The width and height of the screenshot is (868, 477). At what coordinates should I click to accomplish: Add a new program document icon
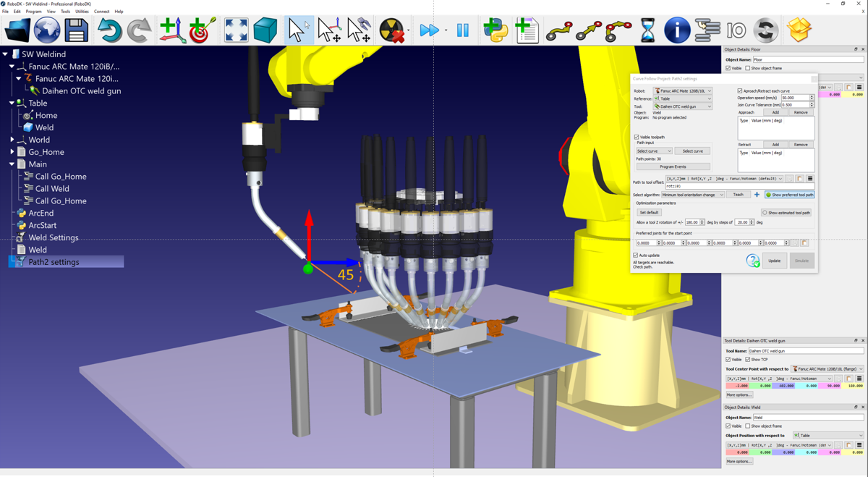click(527, 30)
